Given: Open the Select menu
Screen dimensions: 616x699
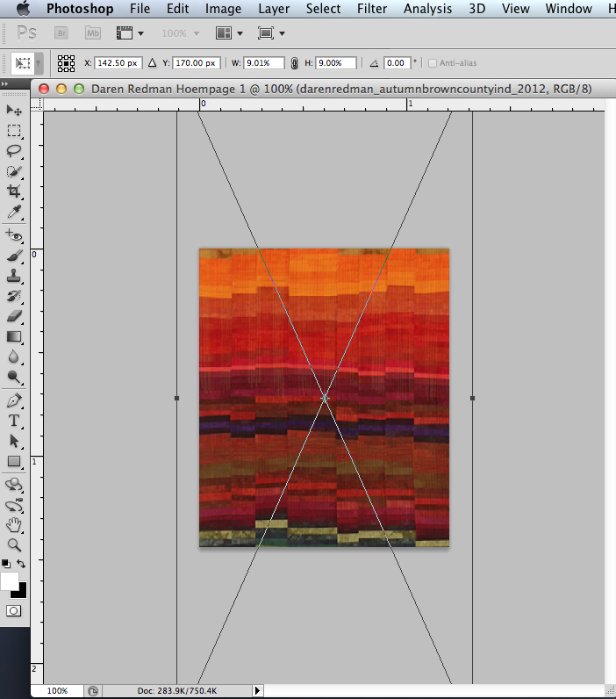Looking at the screenshot, I should click(x=324, y=9).
